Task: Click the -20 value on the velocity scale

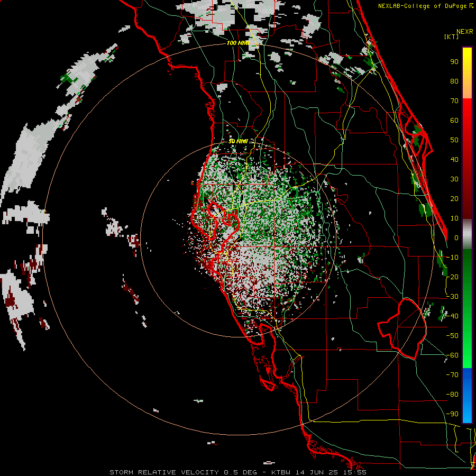Action: pos(452,277)
